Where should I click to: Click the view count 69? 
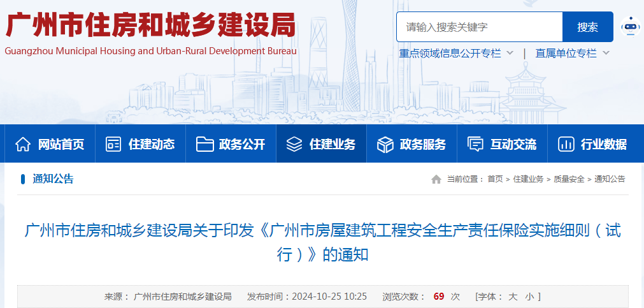tap(439, 297)
